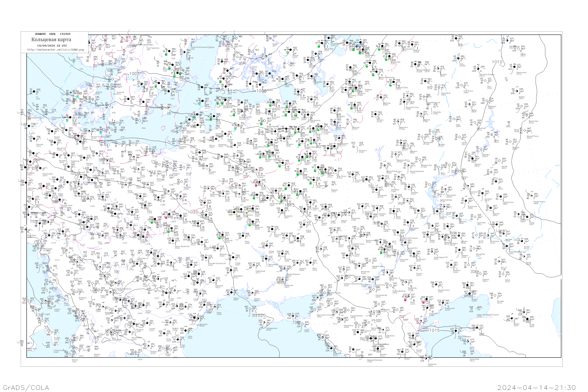
Task: Click the 2024-04-14-21:30 timestamp
Action: click(x=537, y=387)
